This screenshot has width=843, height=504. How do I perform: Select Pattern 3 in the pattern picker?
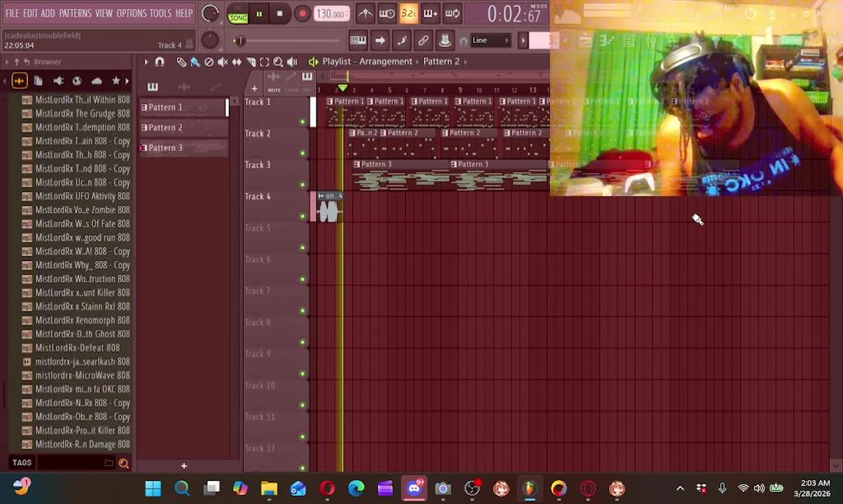[182, 148]
